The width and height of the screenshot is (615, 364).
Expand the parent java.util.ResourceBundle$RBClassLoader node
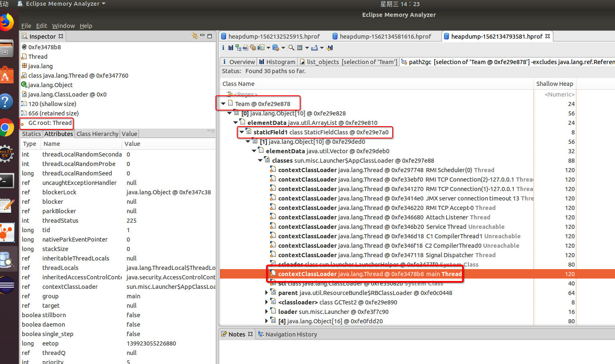click(267, 293)
